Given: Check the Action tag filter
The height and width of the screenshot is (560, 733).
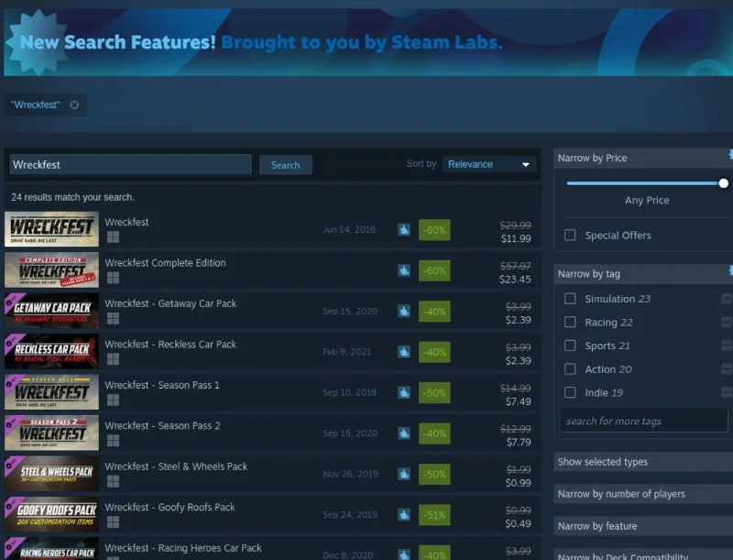Looking at the screenshot, I should (x=570, y=368).
